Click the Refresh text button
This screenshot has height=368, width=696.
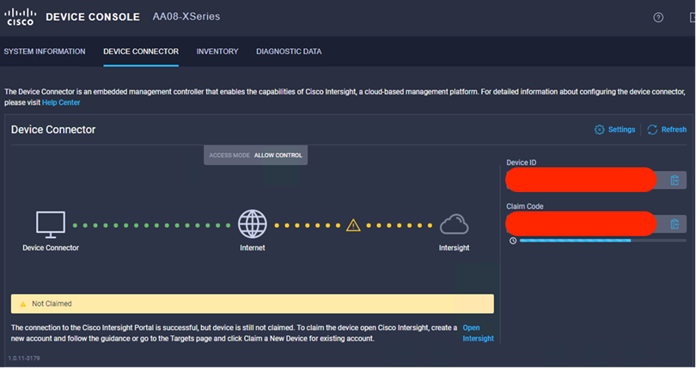[x=674, y=130]
